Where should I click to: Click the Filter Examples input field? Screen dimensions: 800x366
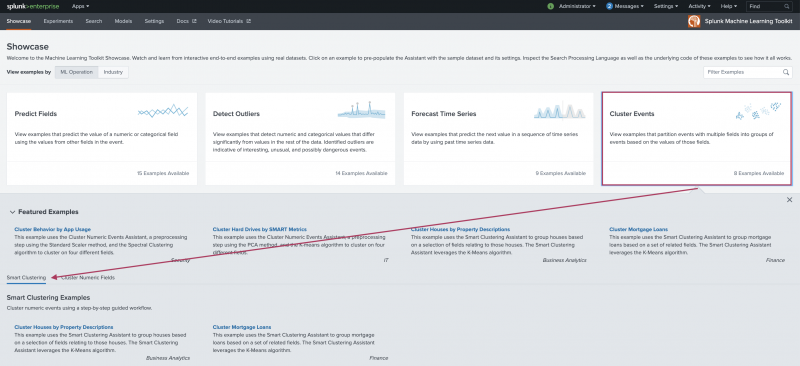pos(748,72)
